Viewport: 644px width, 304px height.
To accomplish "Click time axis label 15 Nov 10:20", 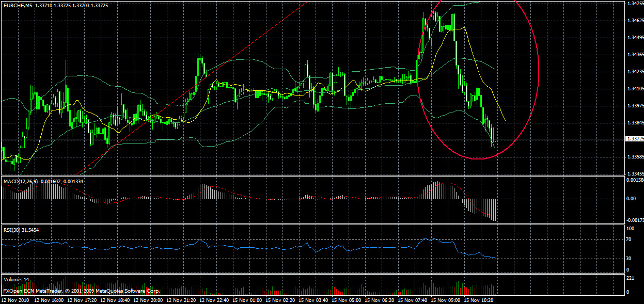I will tap(479, 299).
